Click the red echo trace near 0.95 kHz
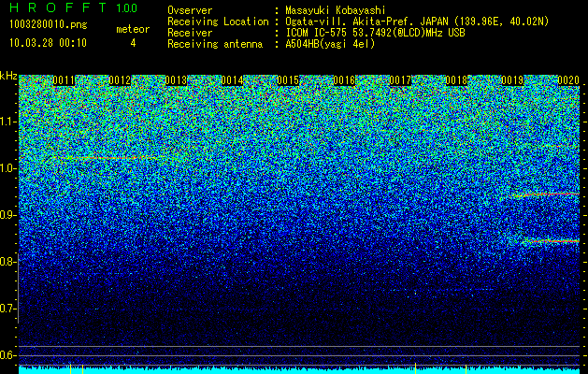 point(547,194)
